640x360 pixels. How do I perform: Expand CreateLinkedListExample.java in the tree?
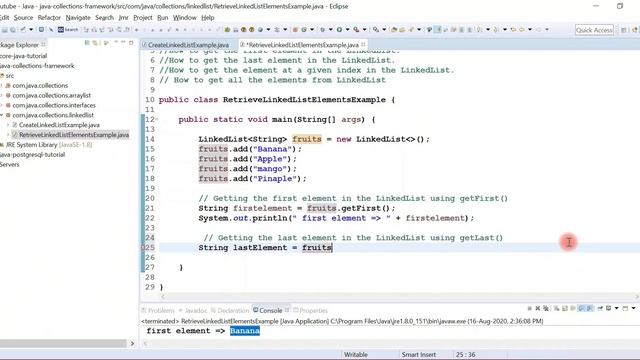tap(8, 125)
